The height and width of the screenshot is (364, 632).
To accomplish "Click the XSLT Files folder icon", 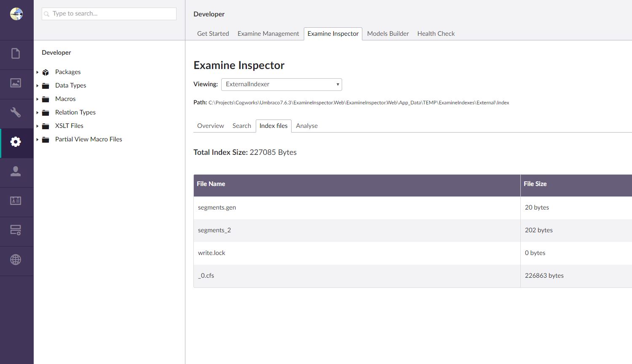I will (x=46, y=126).
